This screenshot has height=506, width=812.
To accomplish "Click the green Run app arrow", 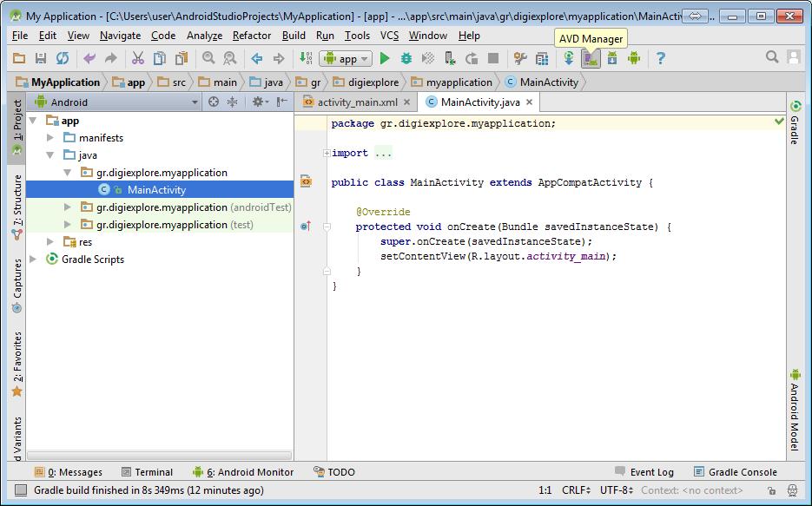I will (384, 58).
